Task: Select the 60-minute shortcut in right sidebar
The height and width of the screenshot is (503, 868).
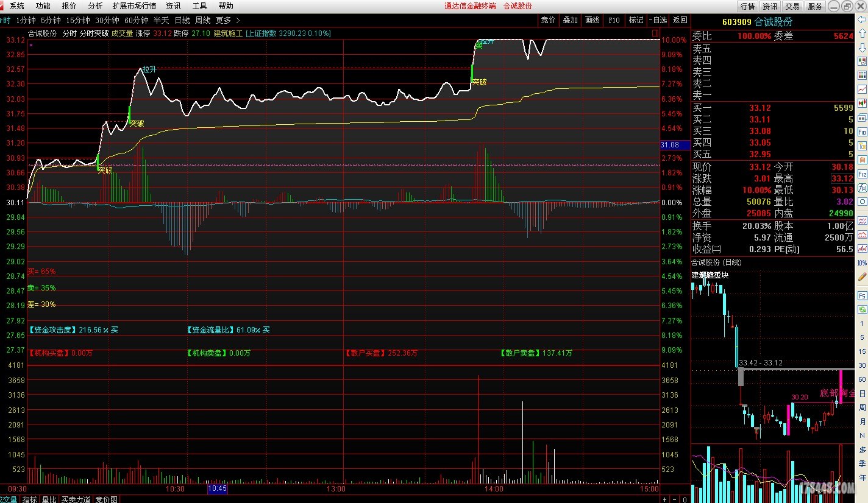Action: [862, 379]
